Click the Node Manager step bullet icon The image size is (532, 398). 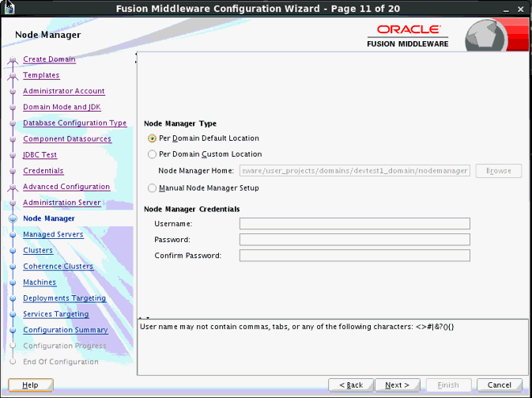click(x=13, y=218)
